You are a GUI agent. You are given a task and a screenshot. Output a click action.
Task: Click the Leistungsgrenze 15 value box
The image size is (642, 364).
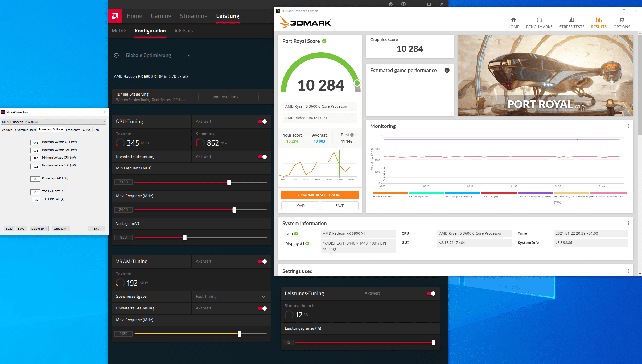coord(288,342)
